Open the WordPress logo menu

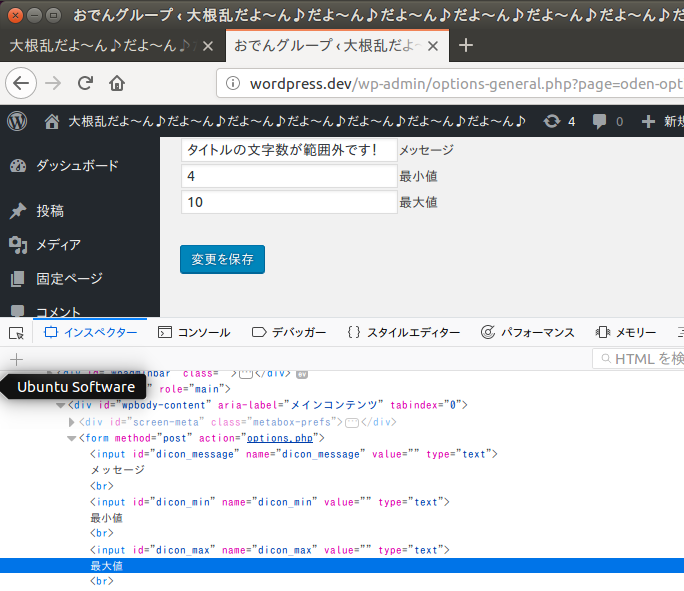pyautogui.click(x=17, y=121)
